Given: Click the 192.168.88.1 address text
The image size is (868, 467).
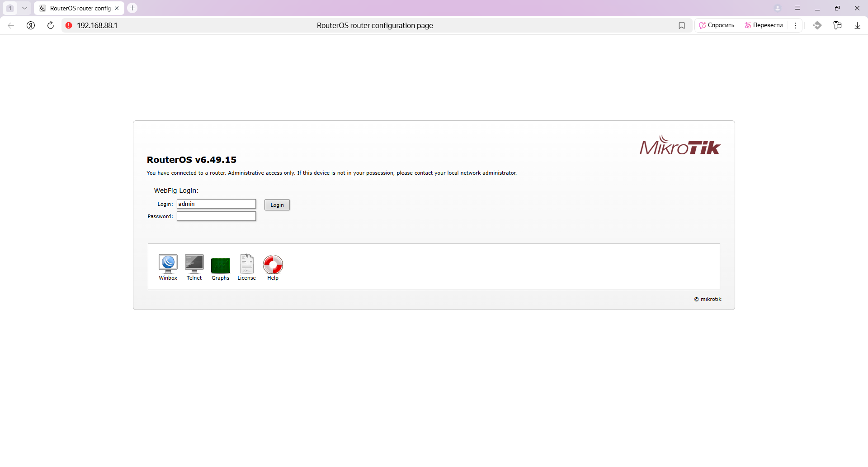Looking at the screenshot, I should [x=97, y=25].
